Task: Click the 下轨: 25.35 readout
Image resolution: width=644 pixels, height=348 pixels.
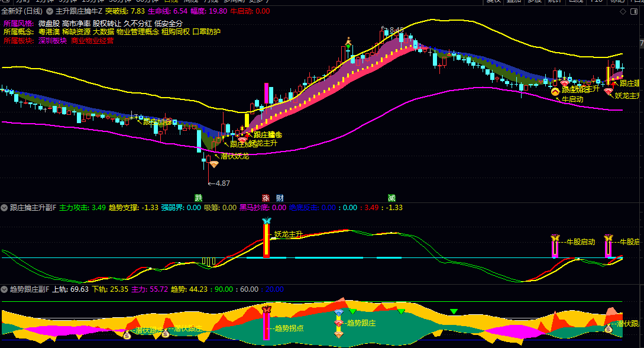Action: [110, 289]
